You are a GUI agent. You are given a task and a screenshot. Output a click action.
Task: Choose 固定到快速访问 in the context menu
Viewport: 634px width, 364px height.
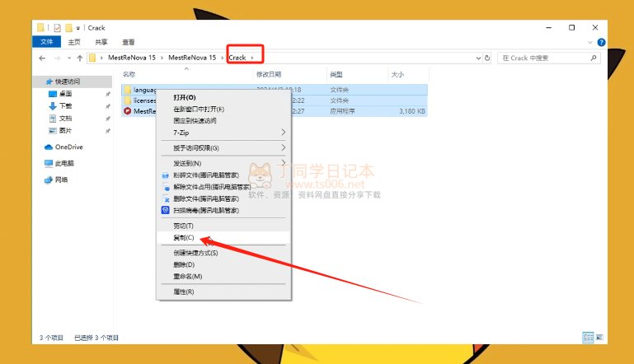click(223, 121)
